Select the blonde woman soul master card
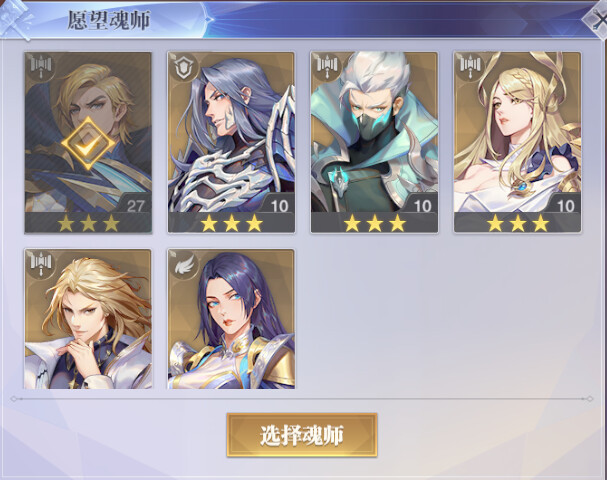The image size is (607, 480). [x=518, y=142]
